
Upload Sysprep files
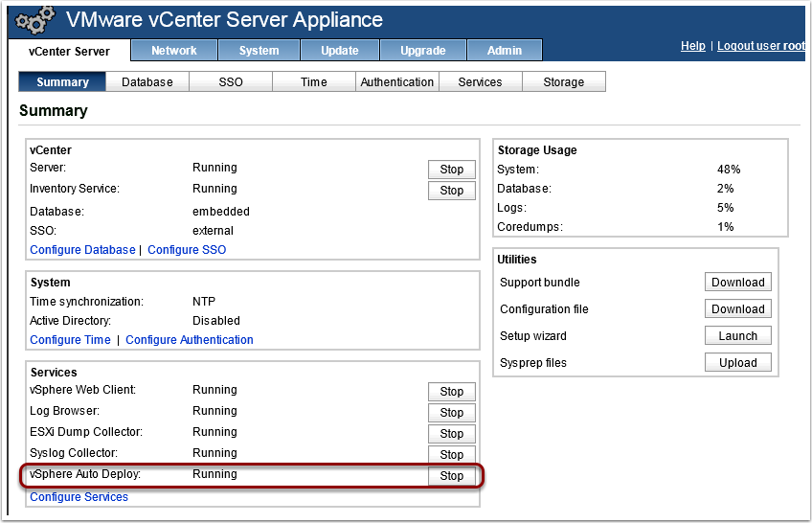738,363
